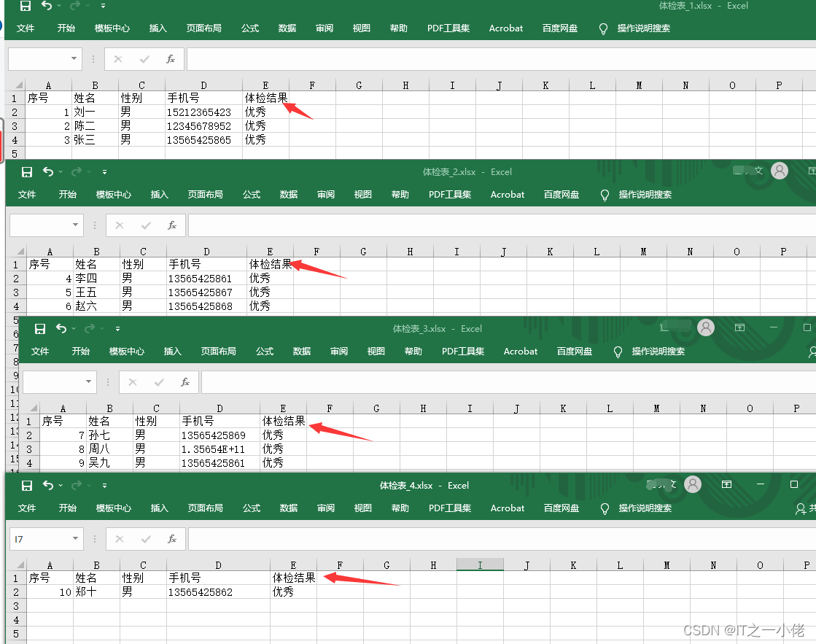Select cell 郑十 in 体检表_4.xlsx

tap(96, 592)
